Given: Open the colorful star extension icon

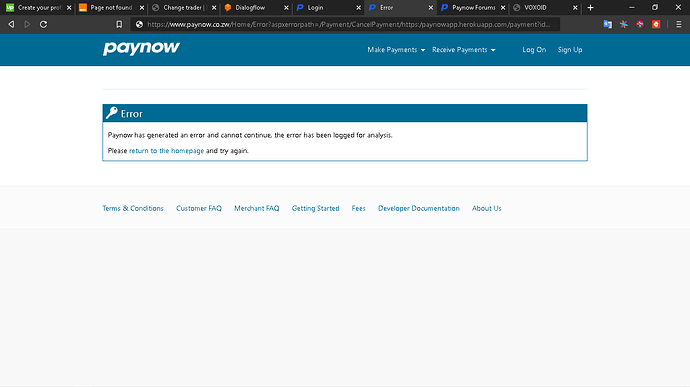Looking at the screenshot, I should click(x=624, y=24).
